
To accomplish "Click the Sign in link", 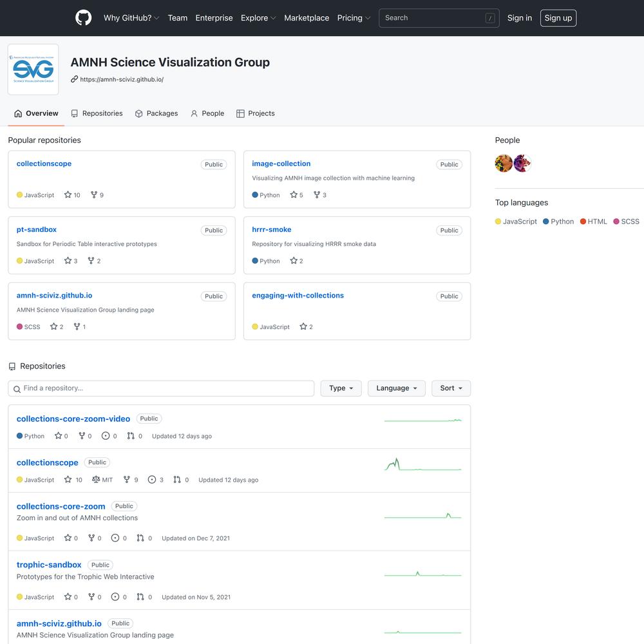I will point(520,18).
